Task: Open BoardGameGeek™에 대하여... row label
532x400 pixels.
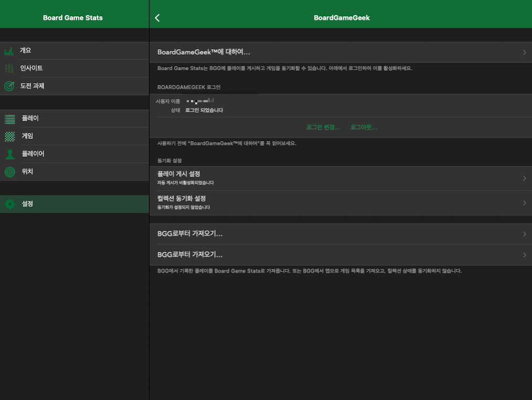Action: (204, 52)
